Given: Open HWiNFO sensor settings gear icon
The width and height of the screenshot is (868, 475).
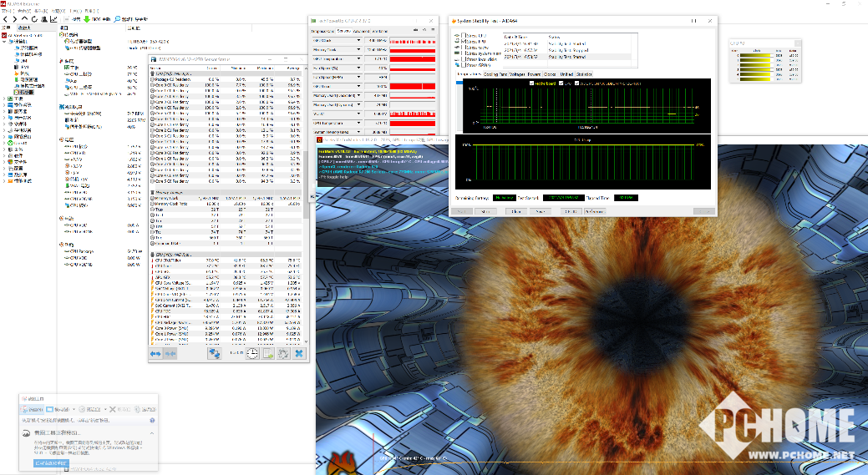Looking at the screenshot, I should click(x=283, y=353).
